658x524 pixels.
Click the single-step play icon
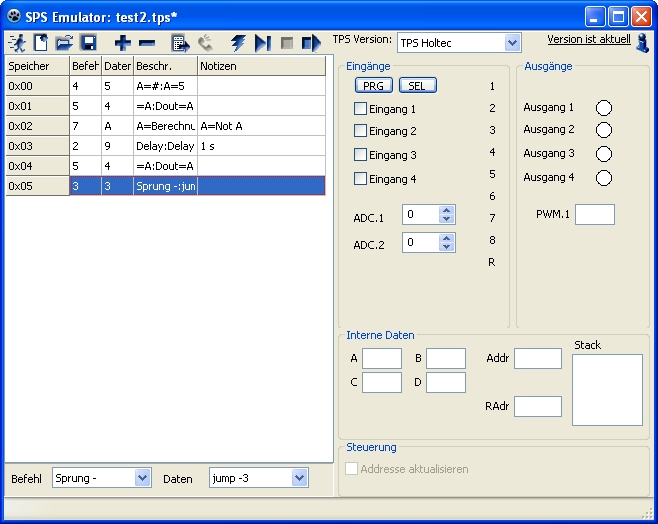pos(262,43)
